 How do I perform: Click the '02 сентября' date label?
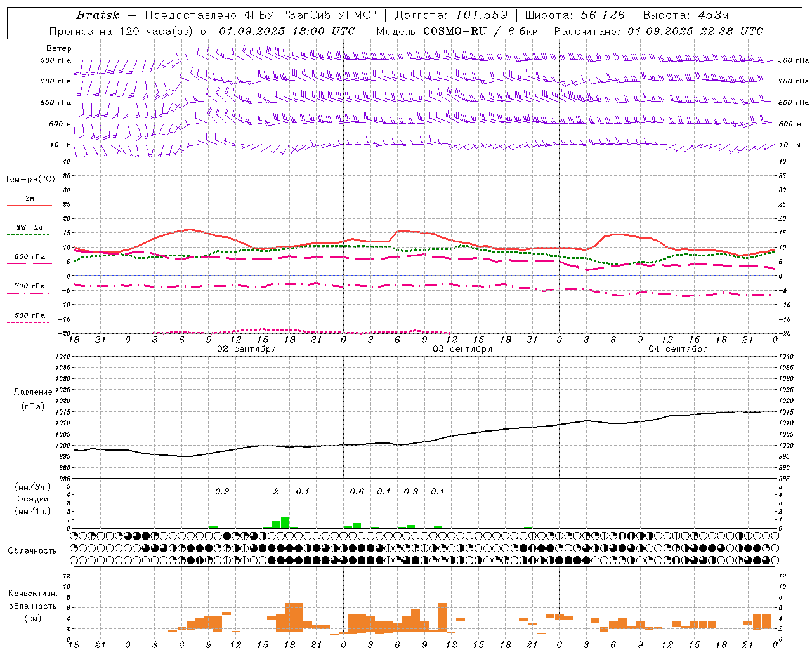(247, 349)
